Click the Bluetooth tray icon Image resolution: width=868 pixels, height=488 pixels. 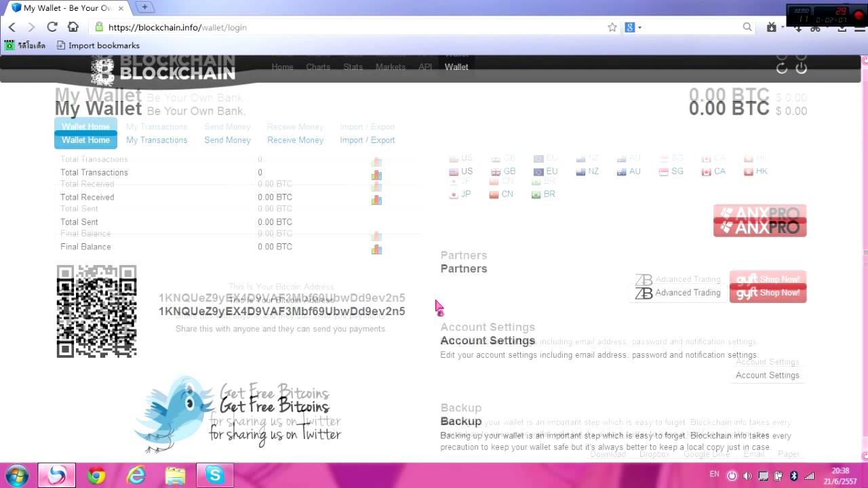pyautogui.click(x=793, y=476)
